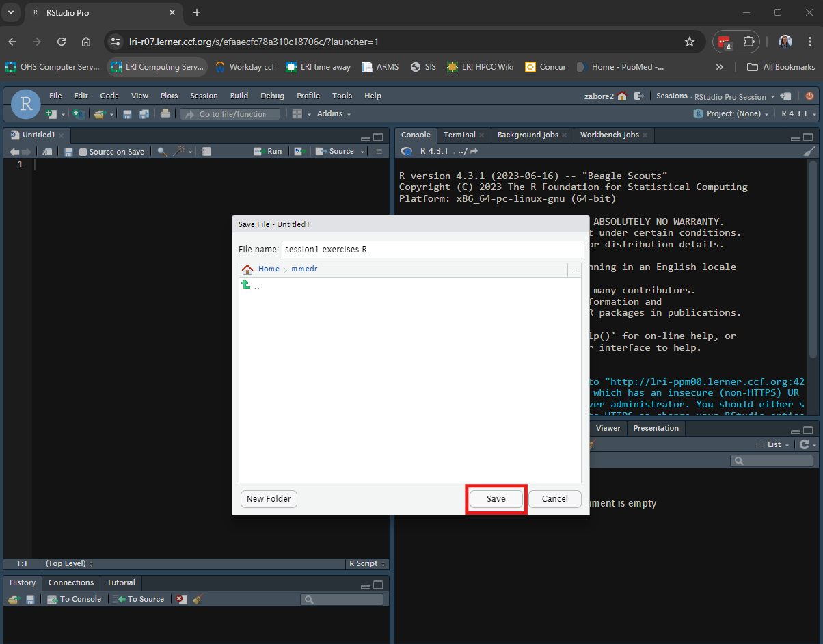
Task: Click the File name input field
Action: pyautogui.click(x=433, y=250)
